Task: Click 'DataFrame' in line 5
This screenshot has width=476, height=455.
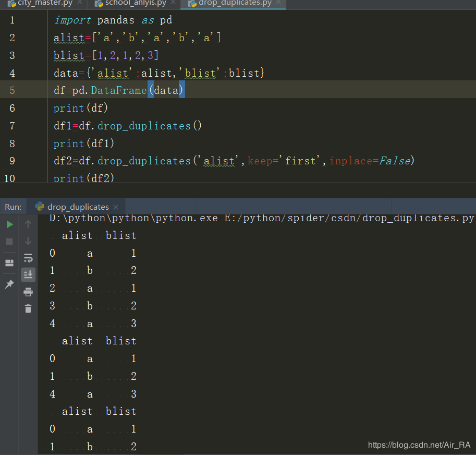Action: [119, 90]
